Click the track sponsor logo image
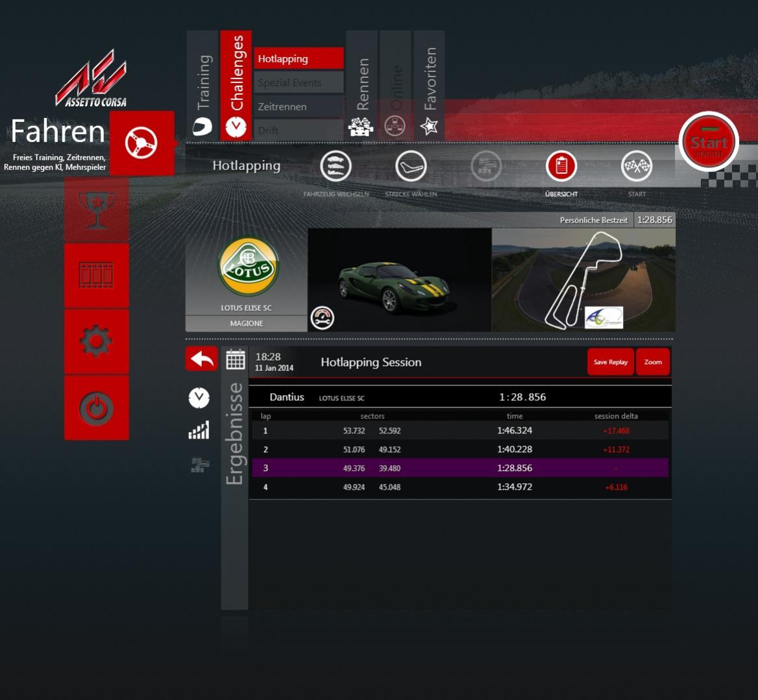 tap(604, 317)
